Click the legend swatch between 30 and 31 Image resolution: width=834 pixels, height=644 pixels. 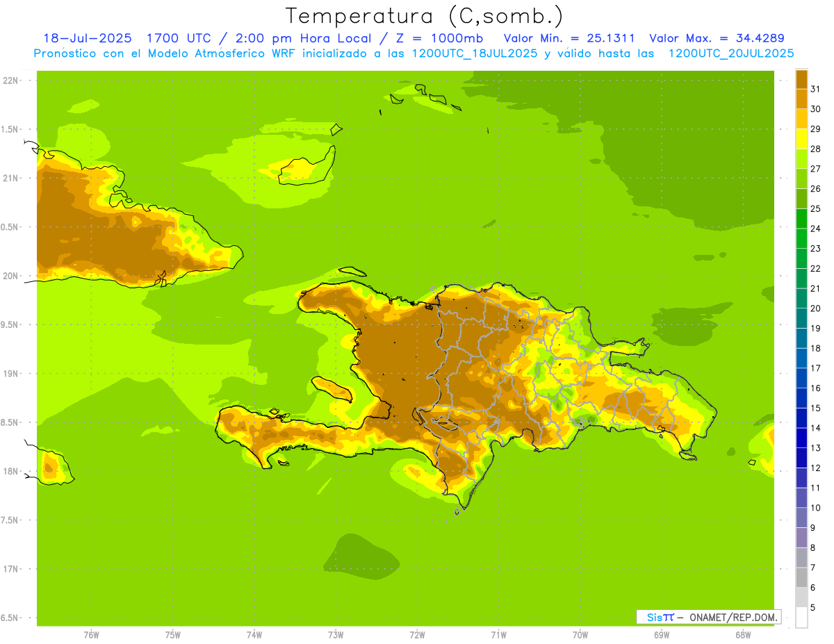(801, 98)
